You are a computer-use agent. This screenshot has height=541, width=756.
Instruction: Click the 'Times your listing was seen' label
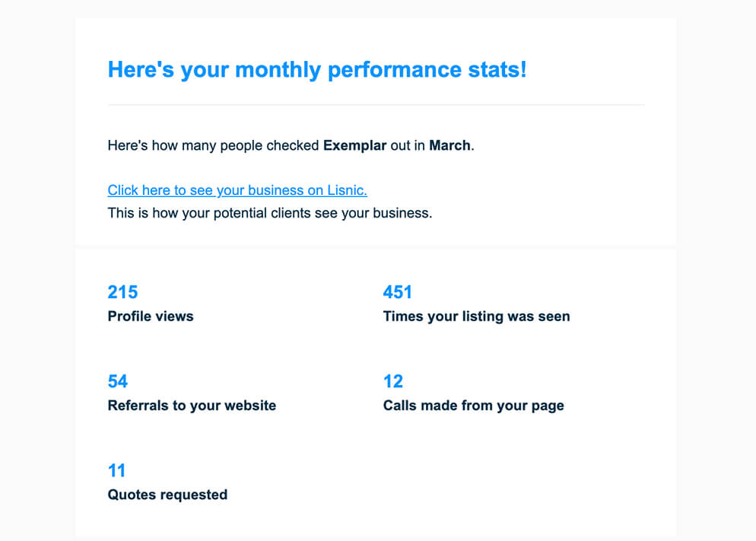point(476,317)
